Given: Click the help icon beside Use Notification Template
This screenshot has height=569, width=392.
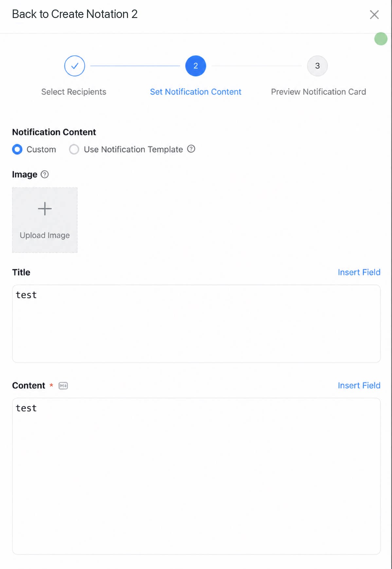Looking at the screenshot, I should (191, 149).
